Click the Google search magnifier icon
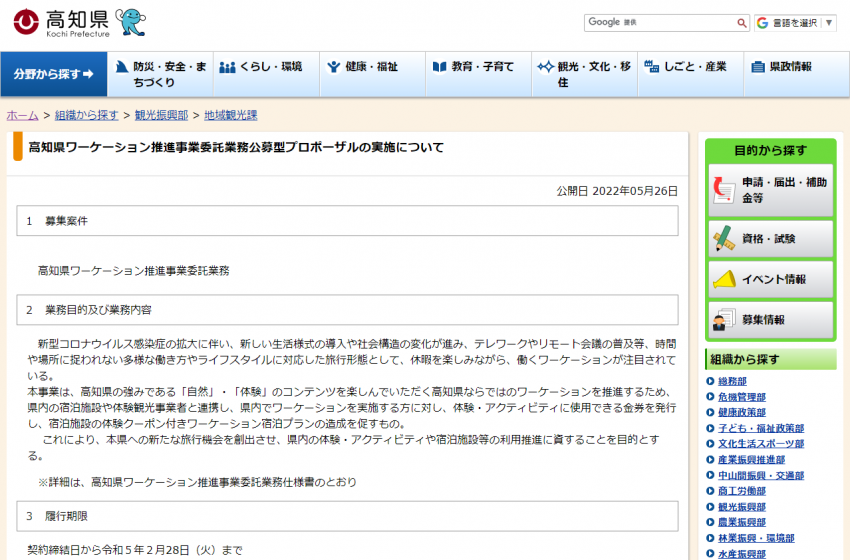Image resolution: width=850 pixels, height=560 pixels. point(741,22)
